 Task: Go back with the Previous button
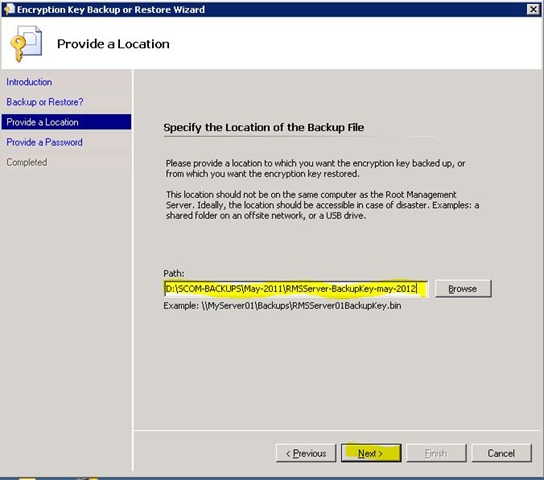306,453
